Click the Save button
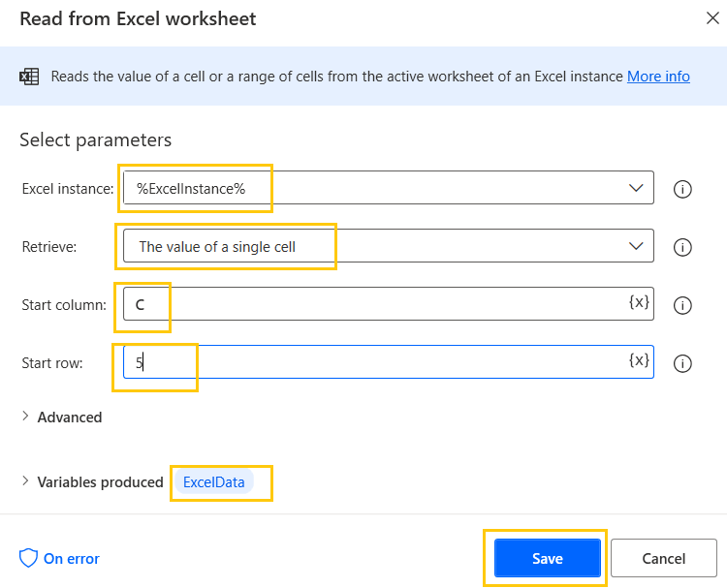Image resolution: width=727 pixels, height=588 pixels. tap(548, 558)
